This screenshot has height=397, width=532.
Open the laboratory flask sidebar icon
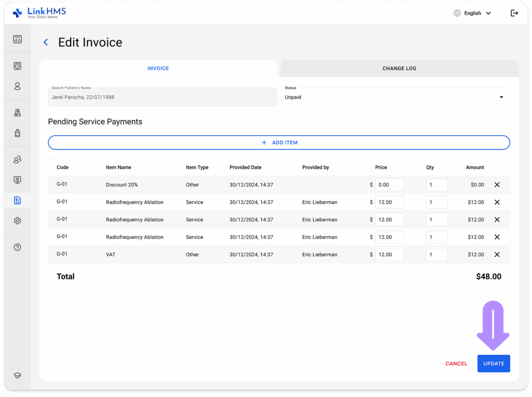tap(17, 113)
